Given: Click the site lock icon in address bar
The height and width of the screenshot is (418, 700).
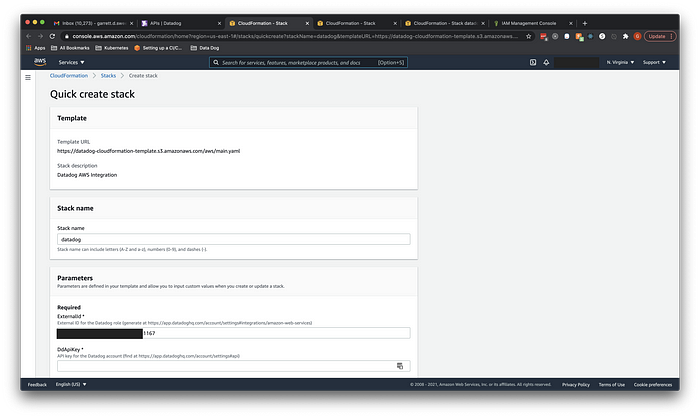Looking at the screenshot, I should [67, 36].
